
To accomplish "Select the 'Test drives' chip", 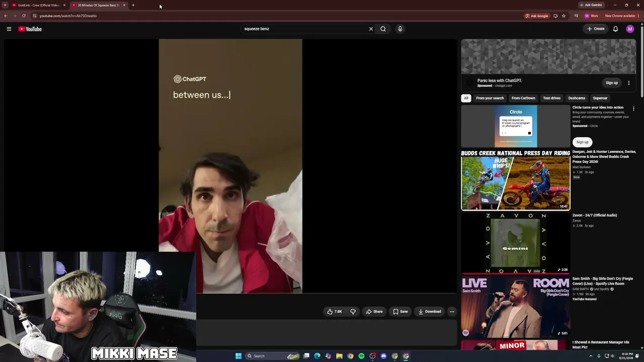I will tap(551, 98).
